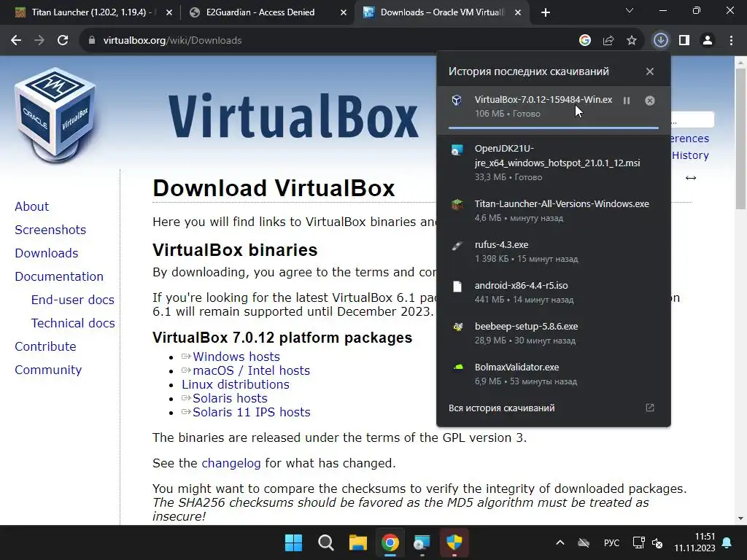Open the Downloads sidebar link
Viewport: 747px width, 560px height.
pos(47,253)
